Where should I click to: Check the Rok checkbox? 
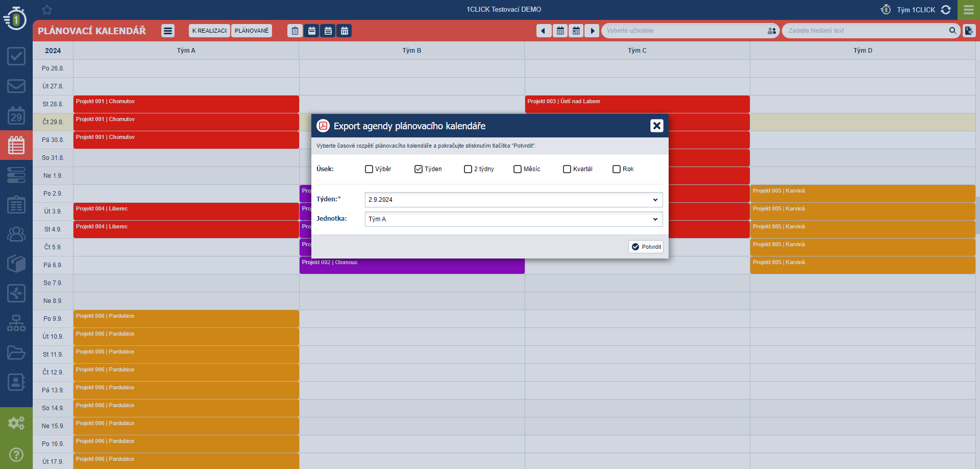(x=617, y=169)
